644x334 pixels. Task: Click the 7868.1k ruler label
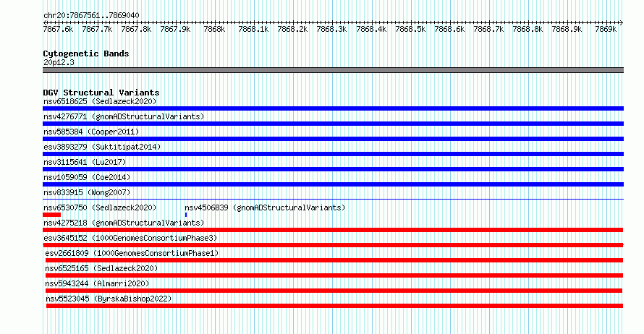pos(253,30)
